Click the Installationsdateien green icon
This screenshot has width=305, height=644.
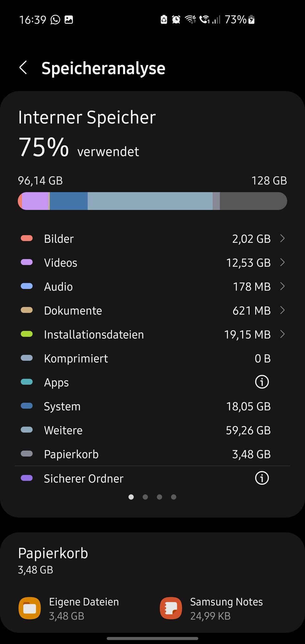point(27,334)
